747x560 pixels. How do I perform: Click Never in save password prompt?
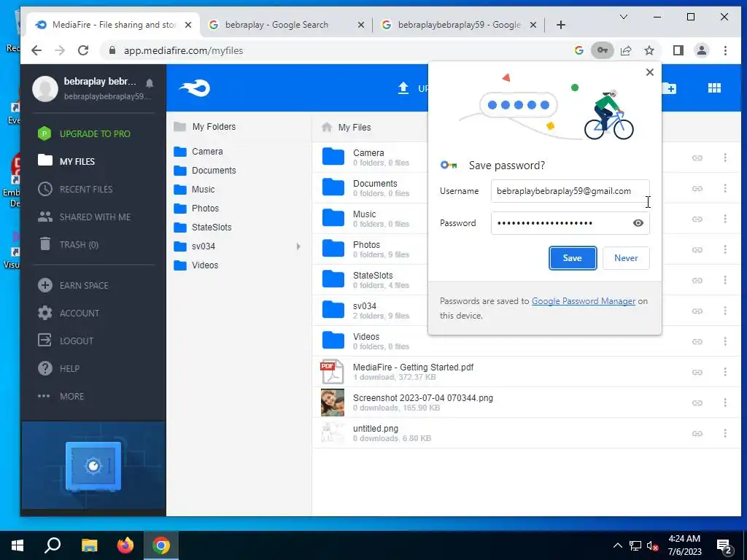[x=625, y=257]
